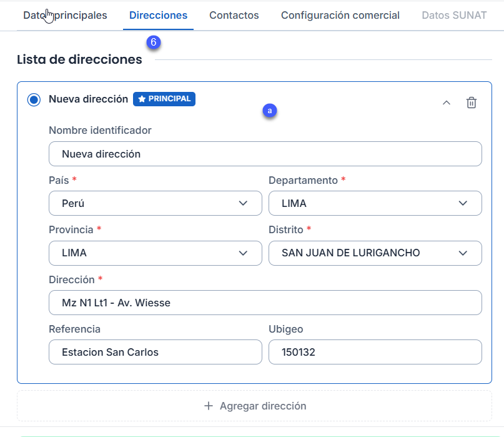This screenshot has width=504, height=437.
Task: Collapse the Nueva dirección address card
Action: pos(446,103)
